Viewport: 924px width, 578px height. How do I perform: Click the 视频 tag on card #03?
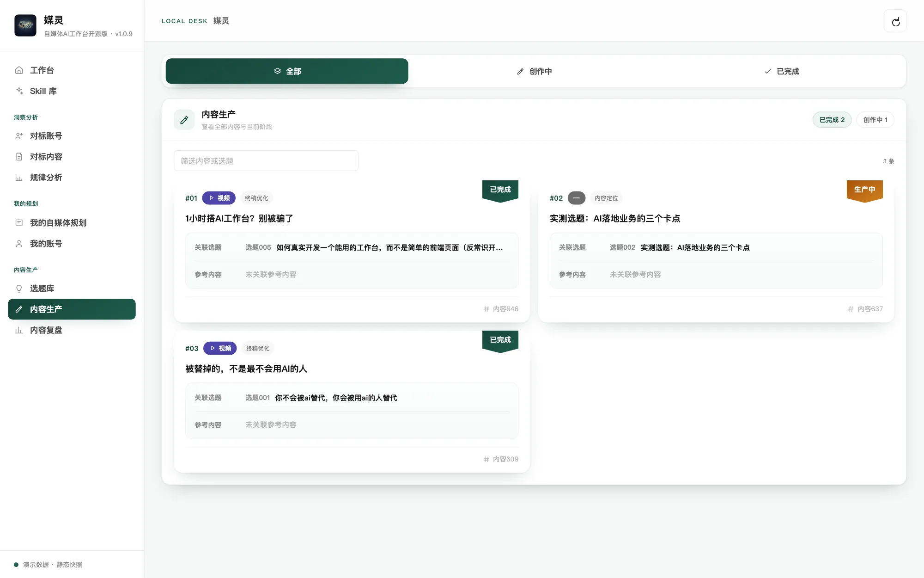220,348
